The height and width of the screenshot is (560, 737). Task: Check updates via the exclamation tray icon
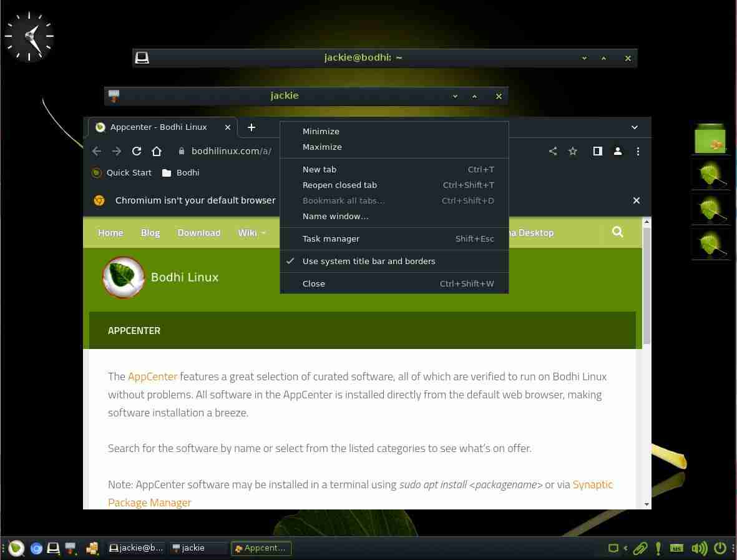coord(658,548)
